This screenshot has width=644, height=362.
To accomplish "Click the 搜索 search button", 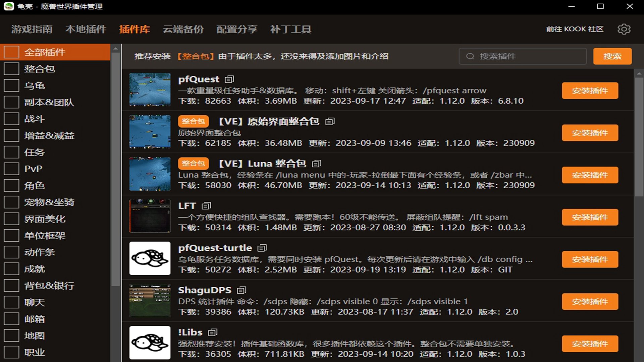I will tap(612, 56).
